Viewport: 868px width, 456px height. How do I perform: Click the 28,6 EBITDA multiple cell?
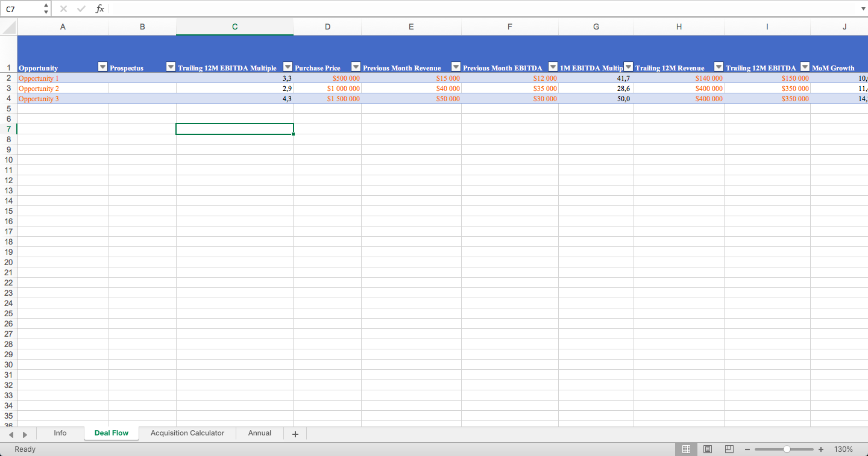click(596, 89)
